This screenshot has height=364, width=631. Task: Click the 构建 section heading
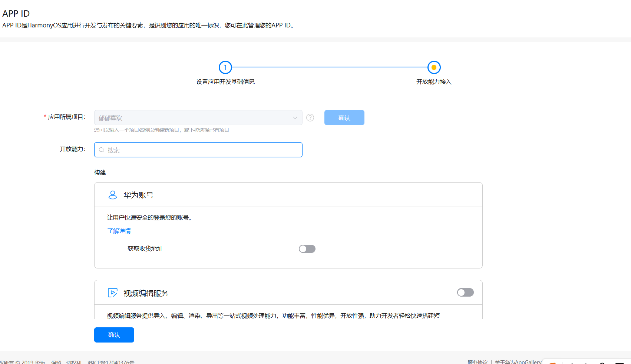[100, 172]
